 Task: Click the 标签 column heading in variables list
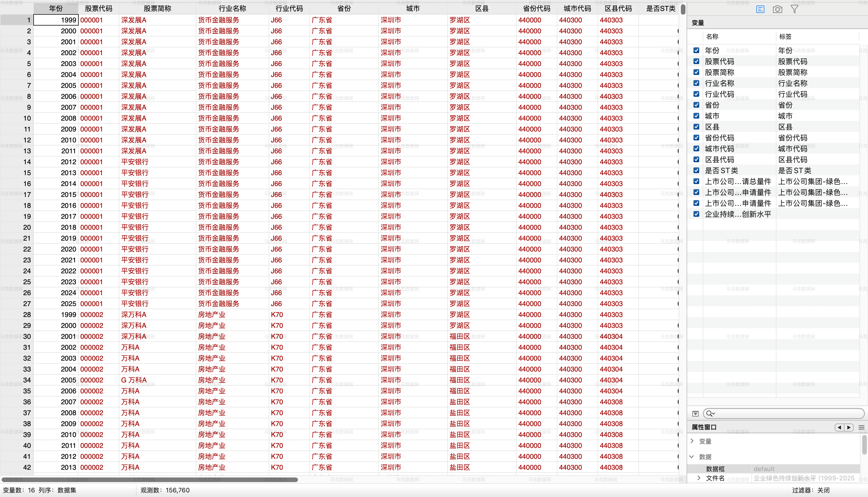tap(785, 36)
